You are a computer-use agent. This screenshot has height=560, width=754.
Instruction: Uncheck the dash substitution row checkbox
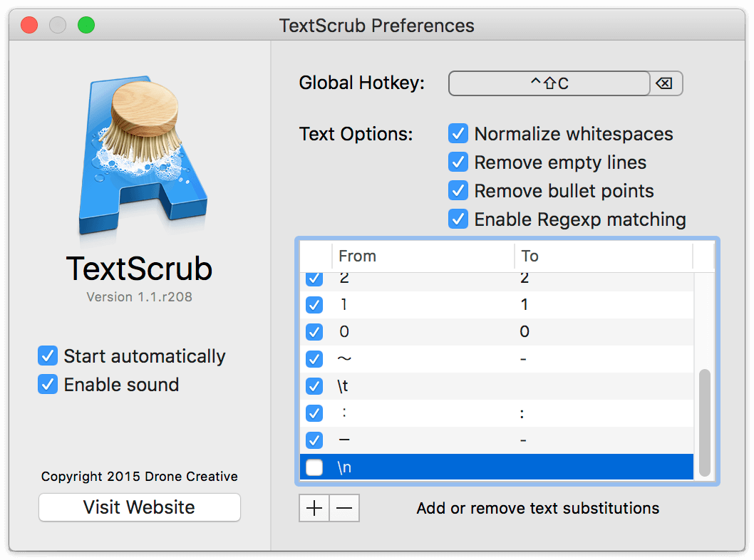click(314, 440)
